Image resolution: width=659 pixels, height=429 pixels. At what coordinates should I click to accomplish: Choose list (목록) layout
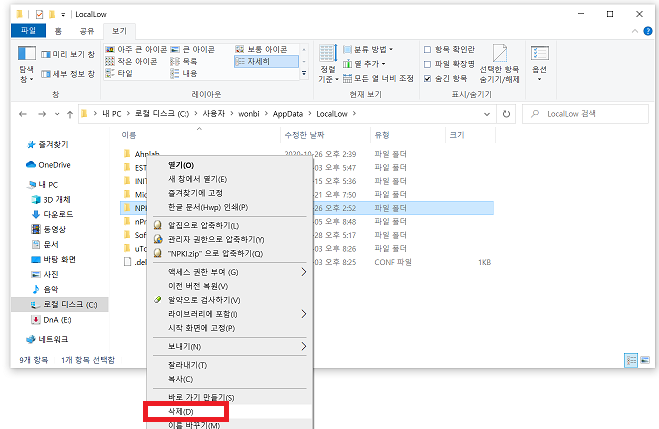coord(184,61)
